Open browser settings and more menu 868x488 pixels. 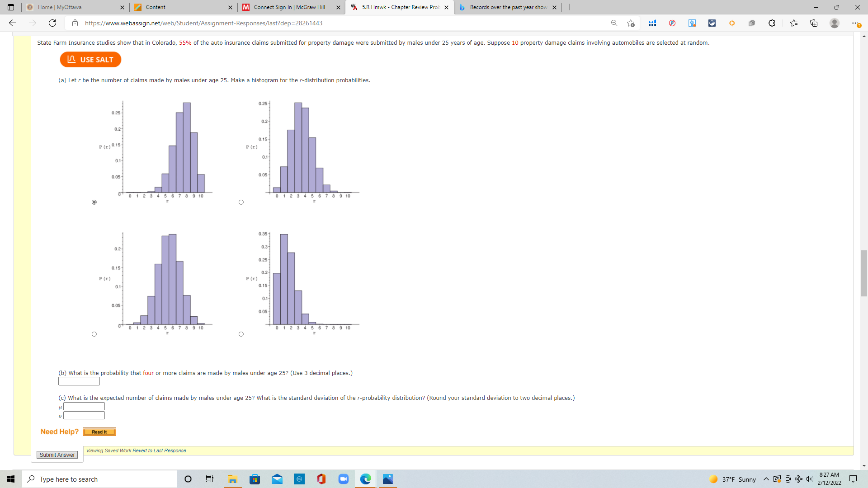855,23
